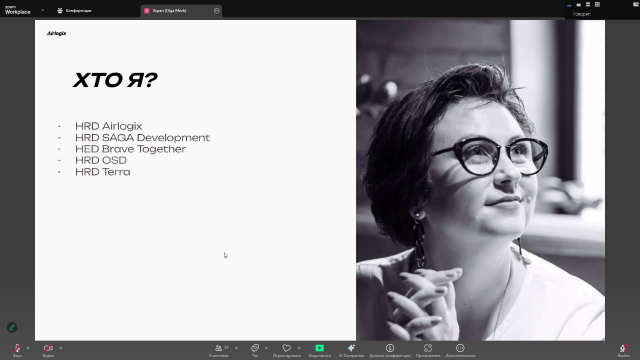
Task: Click the HRD SAGA Development bullet
Action: (x=142, y=138)
